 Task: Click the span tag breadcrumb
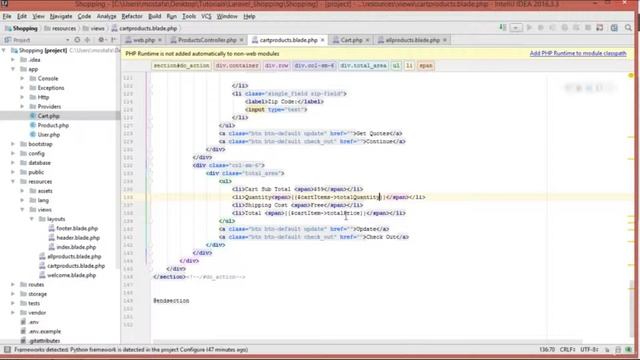point(425,66)
